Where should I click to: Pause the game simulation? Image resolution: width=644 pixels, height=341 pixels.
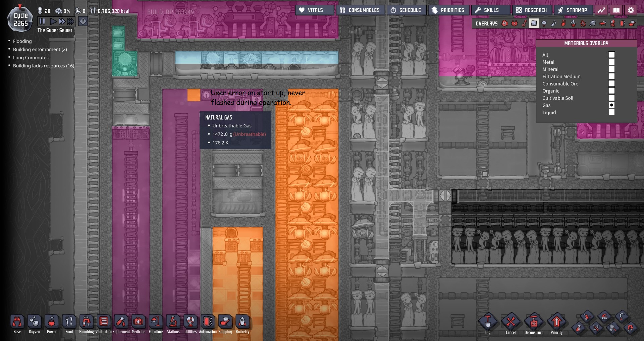coord(42,21)
